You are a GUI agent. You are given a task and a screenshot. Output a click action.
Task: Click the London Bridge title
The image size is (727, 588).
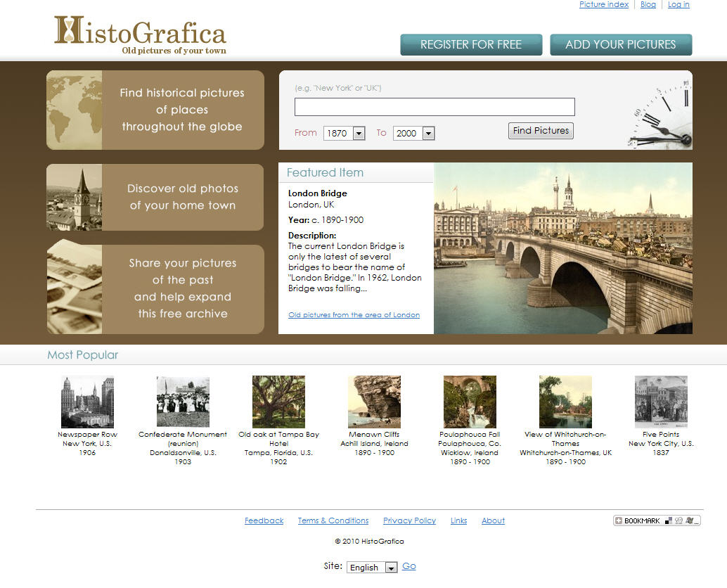click(x=318, y=193)
